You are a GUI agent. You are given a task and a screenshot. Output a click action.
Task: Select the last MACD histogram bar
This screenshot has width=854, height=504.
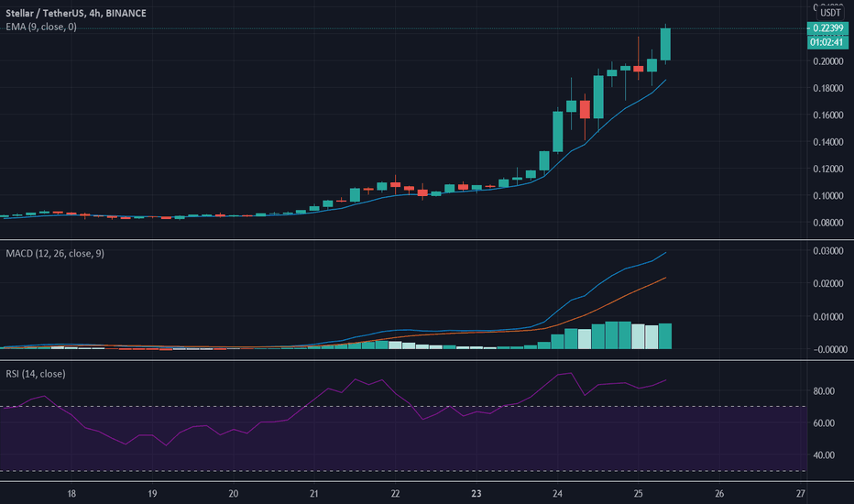pyautogui.click(x=665, y=336)
